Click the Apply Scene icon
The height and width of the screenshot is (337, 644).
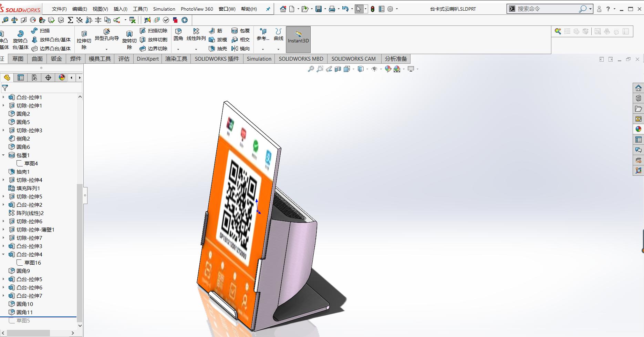pos(397,69)
